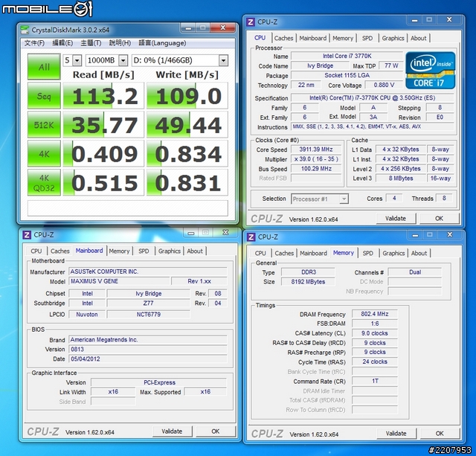
Task: Open the 語言(Language) menu
Action: (x=162, y=43)
